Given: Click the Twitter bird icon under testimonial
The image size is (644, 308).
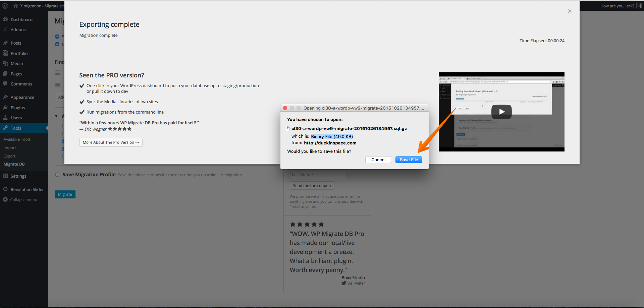Looking at the screenshot, I should coord(344,283).
